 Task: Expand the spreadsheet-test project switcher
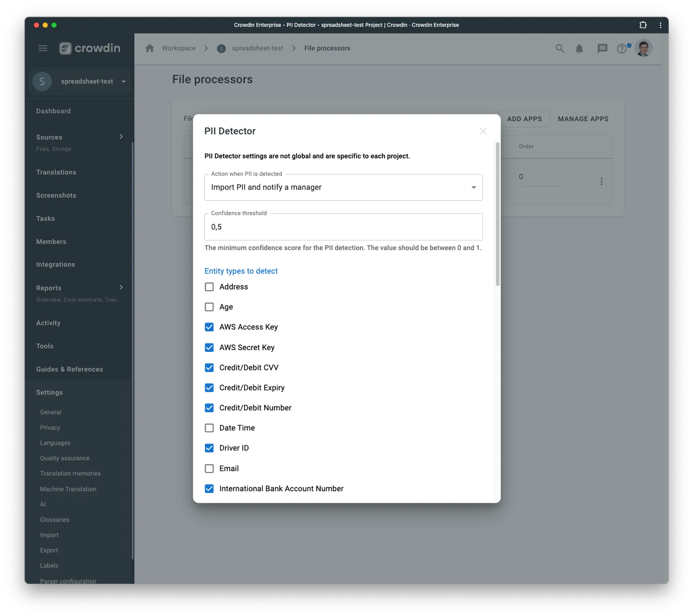point(123,82)
